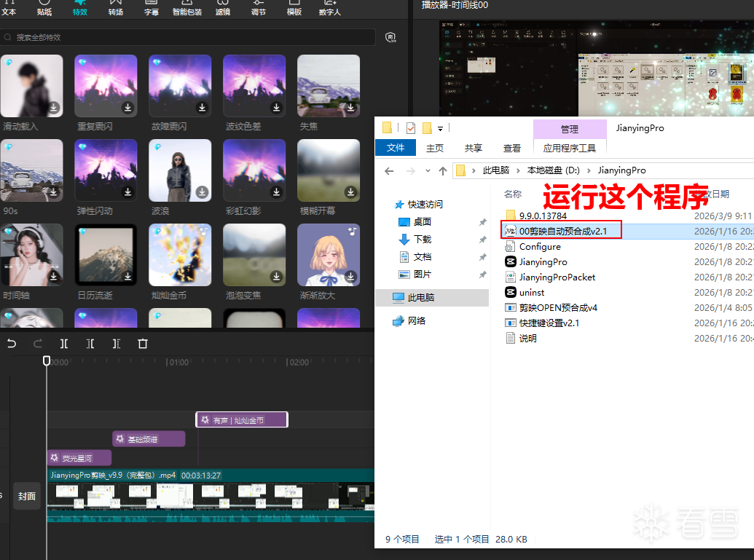Open the 贴纸 (stickers) tab
Viewport: 754px width, 560px height.
pos(44,8)
